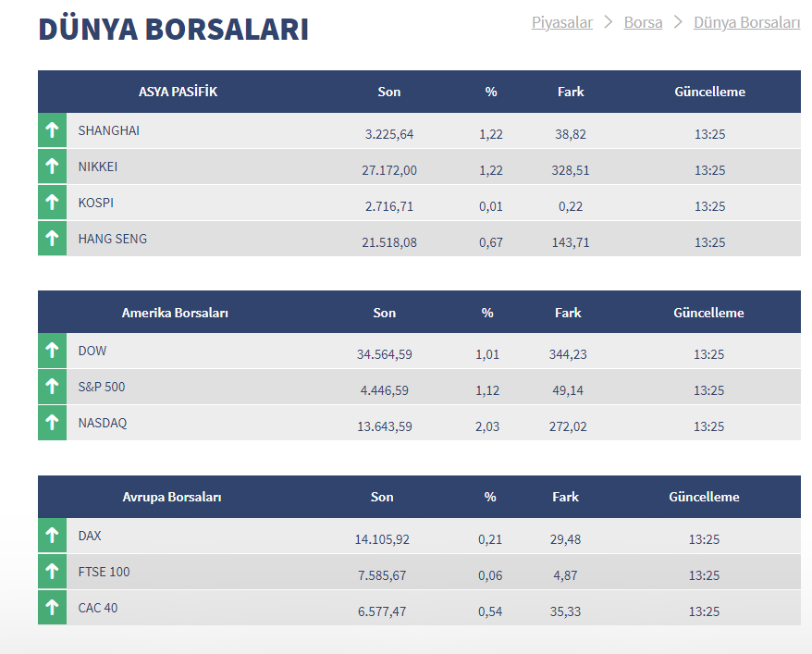Click the green arrow icon next to KOSPI
This screenshot has height=654, width=812.
click(x=52, y=203)
